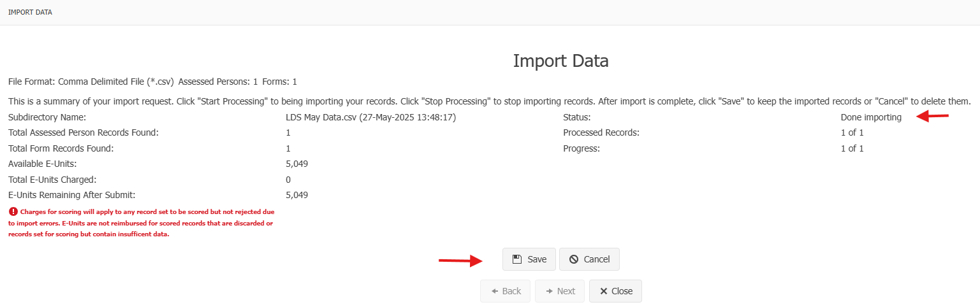Select the IMPORT DATA header tab
This screenshot has height=307, width=980.
tap(30, 12)
